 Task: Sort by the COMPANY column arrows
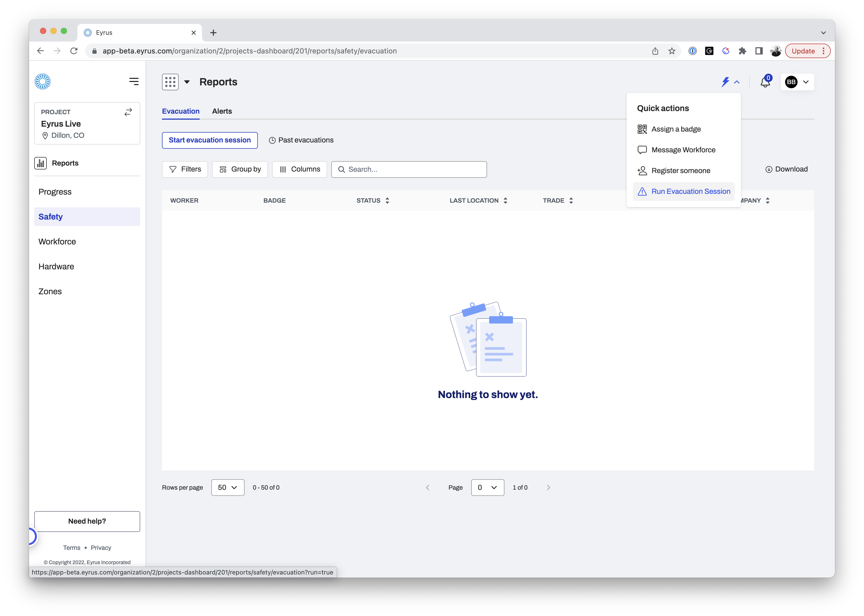coord(768,201)
